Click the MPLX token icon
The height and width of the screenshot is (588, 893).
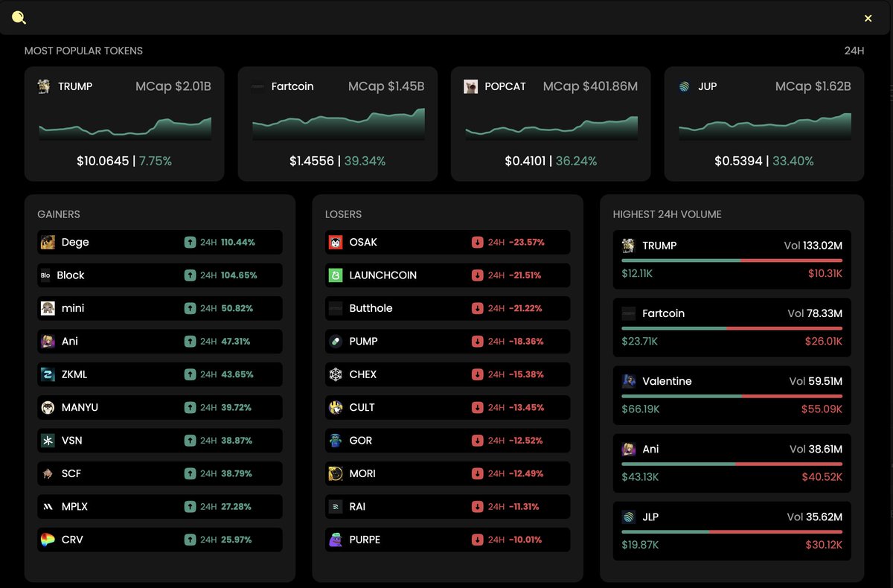(48, 507)
